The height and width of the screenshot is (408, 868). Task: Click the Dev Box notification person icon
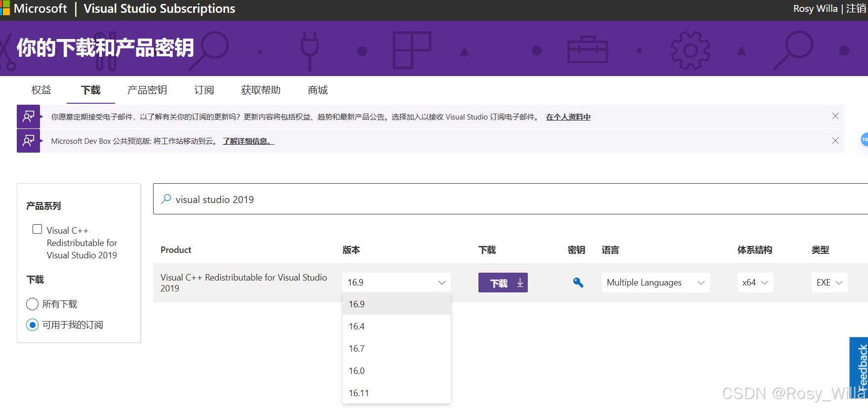[28, 141]
